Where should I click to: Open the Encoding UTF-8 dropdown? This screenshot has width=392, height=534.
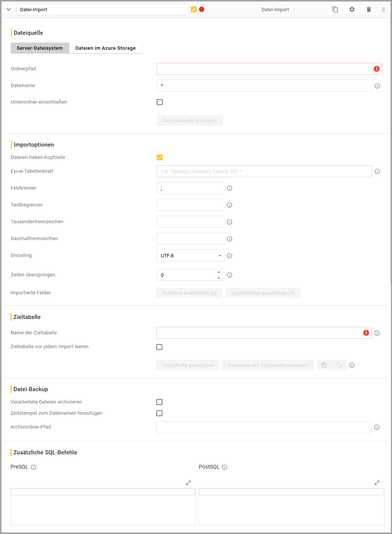[x=190, y=256]
